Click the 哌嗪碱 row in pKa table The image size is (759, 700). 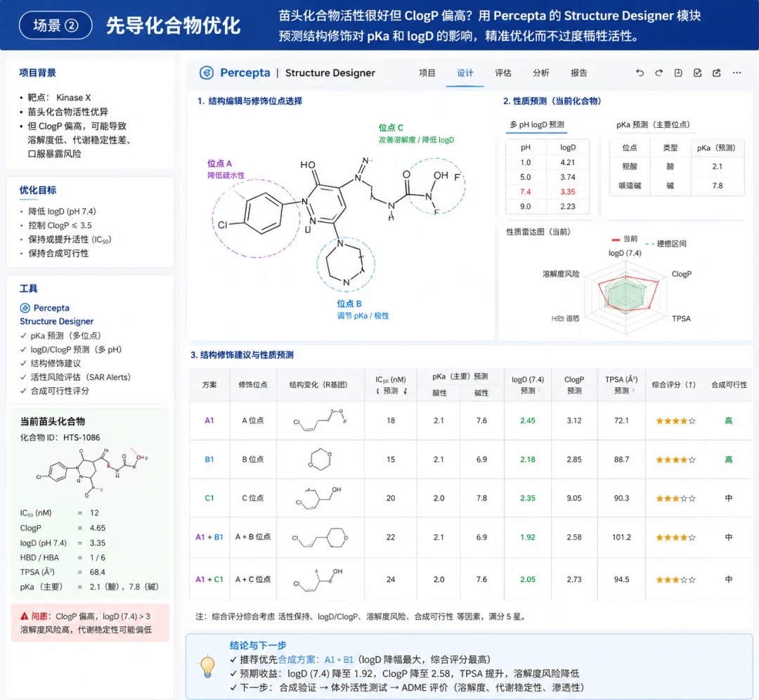coord(677,186)
